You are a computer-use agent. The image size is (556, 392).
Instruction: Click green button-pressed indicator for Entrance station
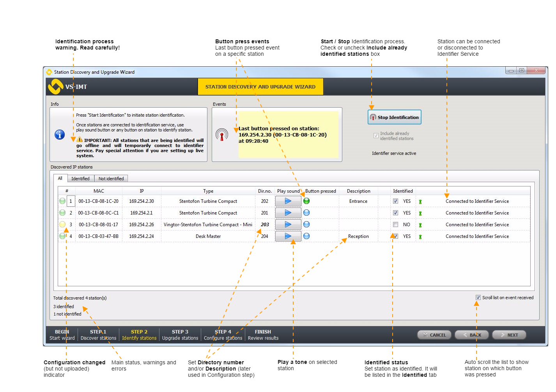coord(306,201)
